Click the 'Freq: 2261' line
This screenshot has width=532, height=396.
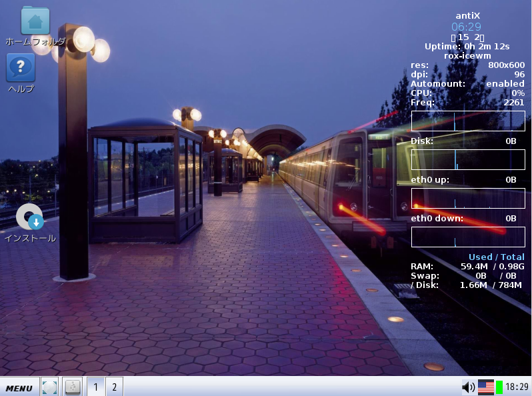[x=467, y=102]
